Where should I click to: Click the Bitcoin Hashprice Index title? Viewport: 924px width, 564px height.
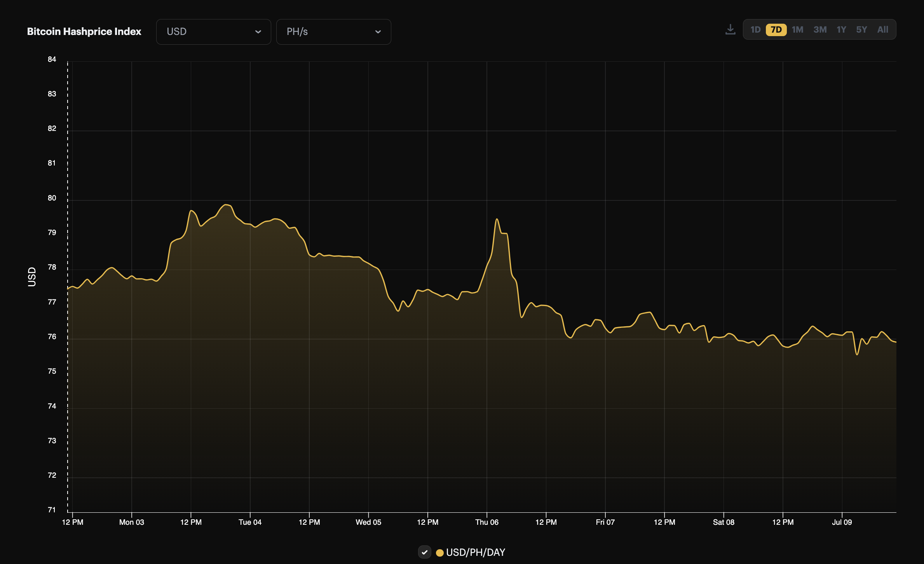pyautogui.click(x=84, y=32)
